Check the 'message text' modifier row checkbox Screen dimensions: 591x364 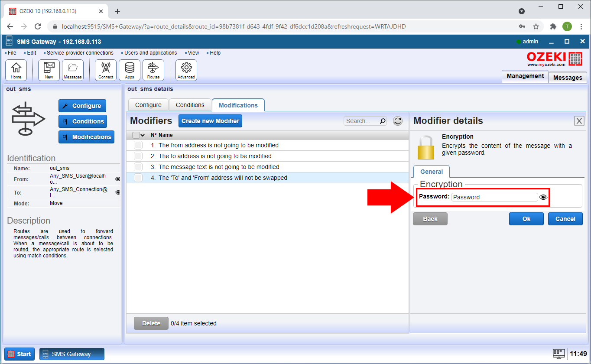click(138, 167)
